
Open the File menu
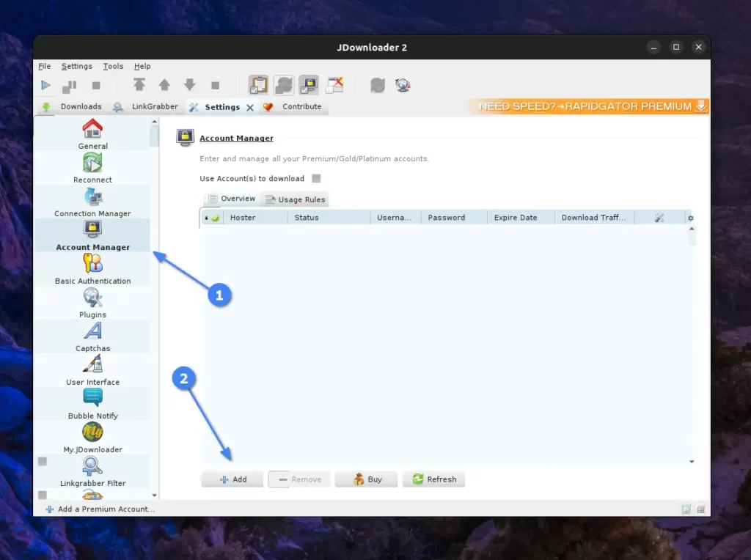(45, 66)
